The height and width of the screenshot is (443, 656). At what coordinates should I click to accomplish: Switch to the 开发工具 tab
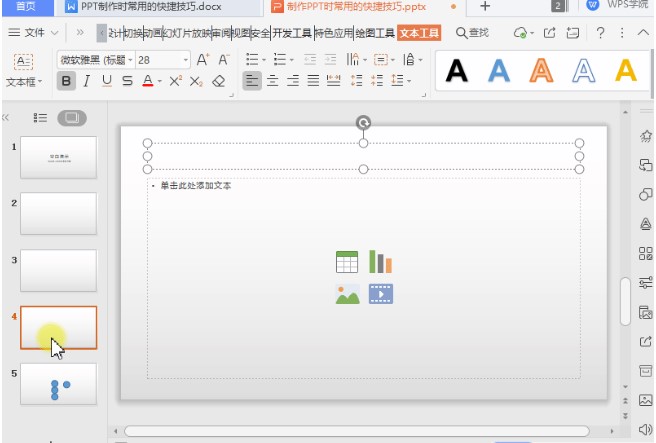click(292, 33)
